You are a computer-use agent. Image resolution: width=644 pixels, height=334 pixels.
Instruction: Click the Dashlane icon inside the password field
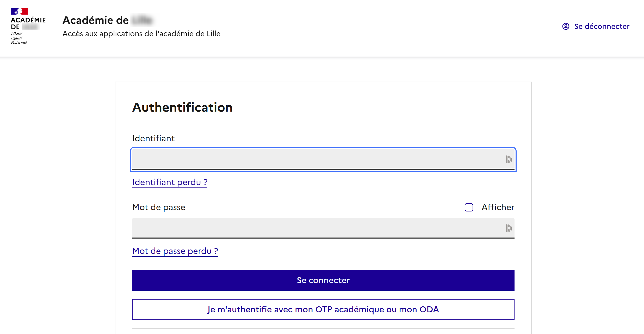click(x=509, y=228)
